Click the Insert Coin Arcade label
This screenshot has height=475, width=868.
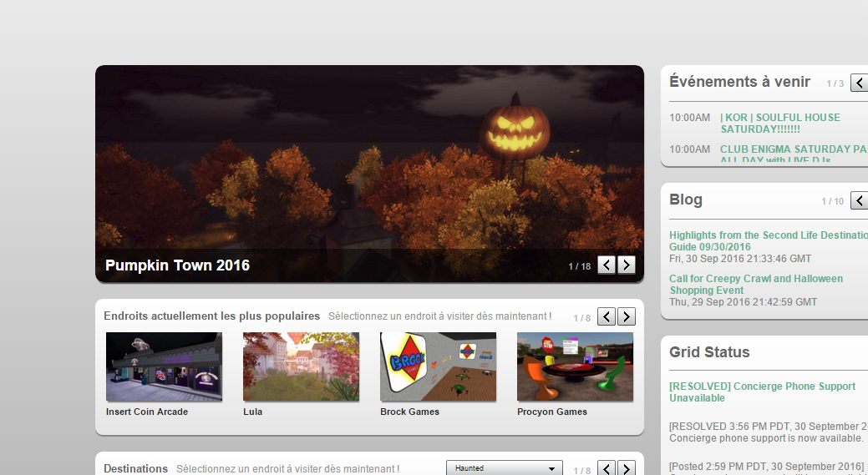coord(147,412)
